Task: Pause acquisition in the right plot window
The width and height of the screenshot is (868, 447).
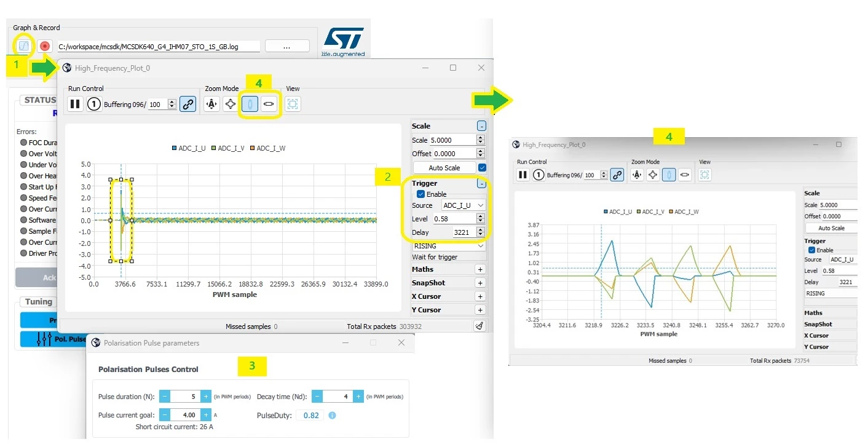Action: 523,175
